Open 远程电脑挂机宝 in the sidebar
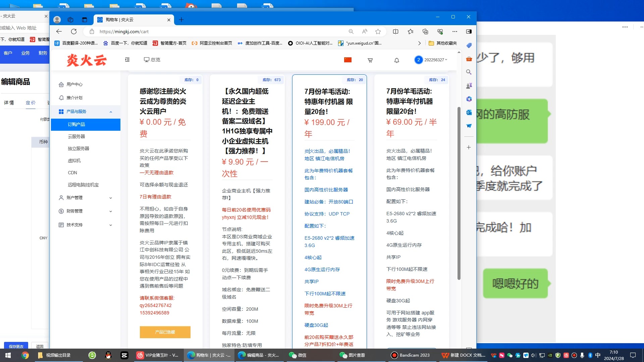644x362 pixels. tap(83, 185)
